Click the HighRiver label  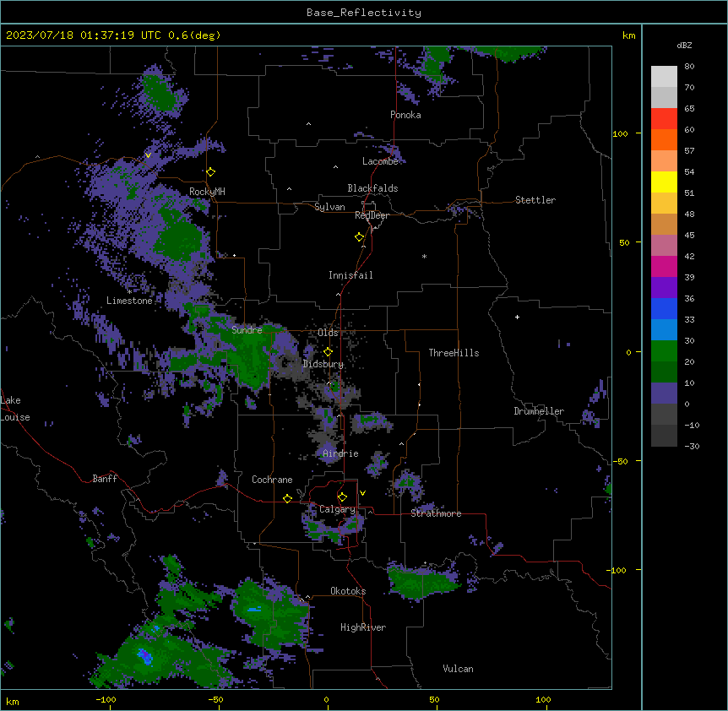[x=363, y=627]
